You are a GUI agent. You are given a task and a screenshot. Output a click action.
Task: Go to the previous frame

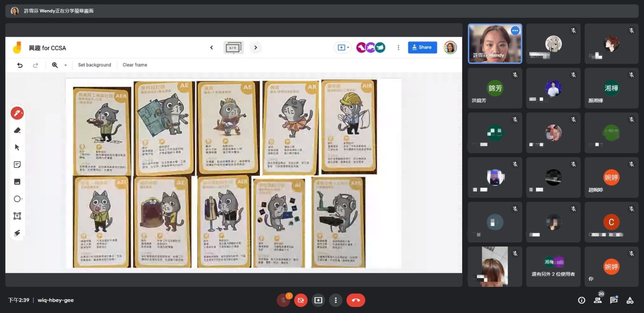pos(212,48)
